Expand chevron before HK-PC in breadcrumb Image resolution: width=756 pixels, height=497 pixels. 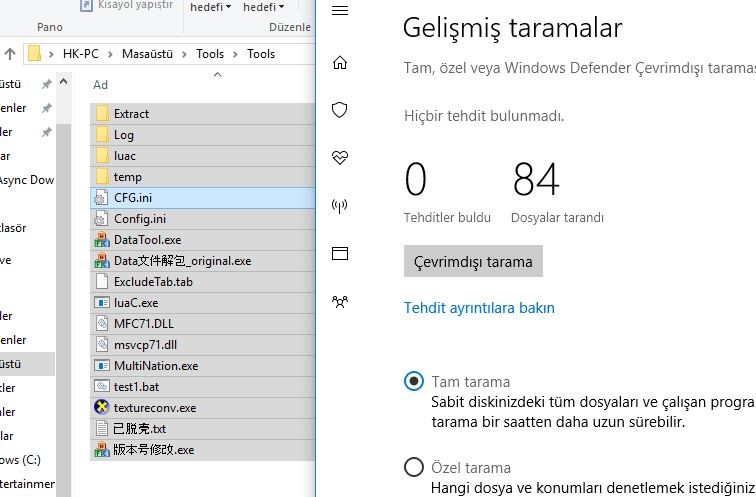51,54
